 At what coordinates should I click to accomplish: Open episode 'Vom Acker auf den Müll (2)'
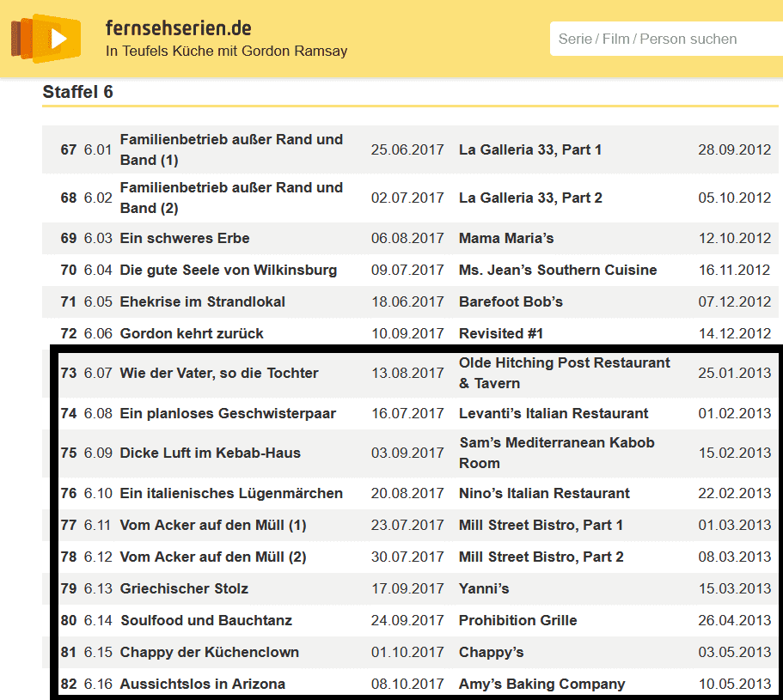point(213,557)
